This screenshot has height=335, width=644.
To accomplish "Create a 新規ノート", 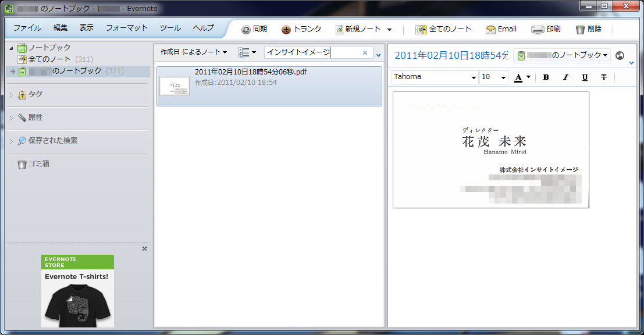I will click(x=358, y=29).
